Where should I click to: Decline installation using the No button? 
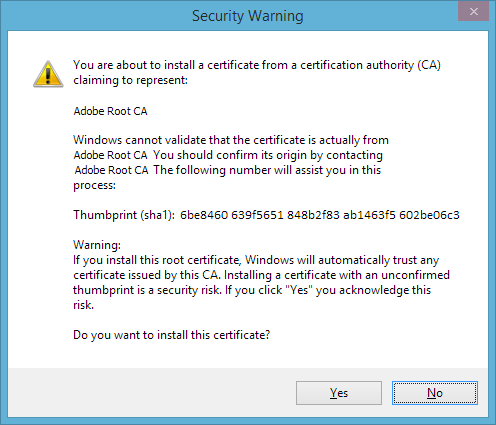tap(435, 393)
